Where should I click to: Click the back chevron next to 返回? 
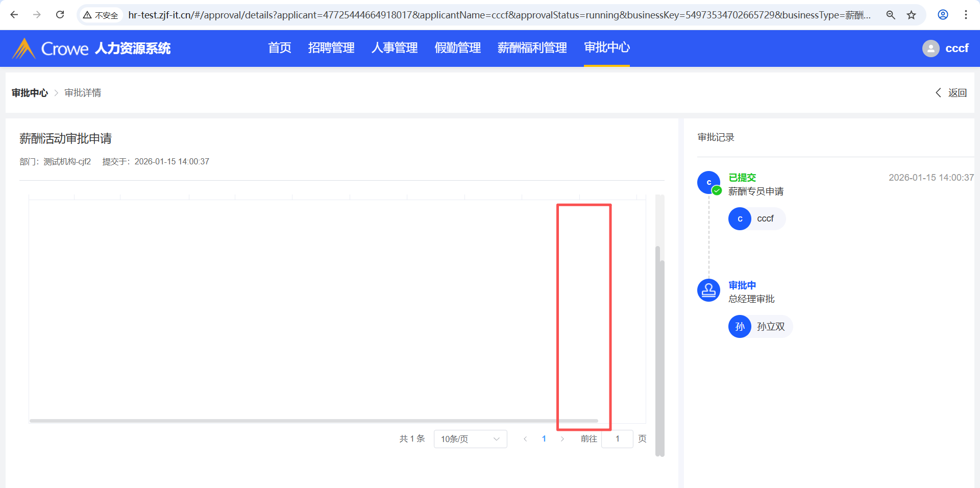tap(938, 92)
